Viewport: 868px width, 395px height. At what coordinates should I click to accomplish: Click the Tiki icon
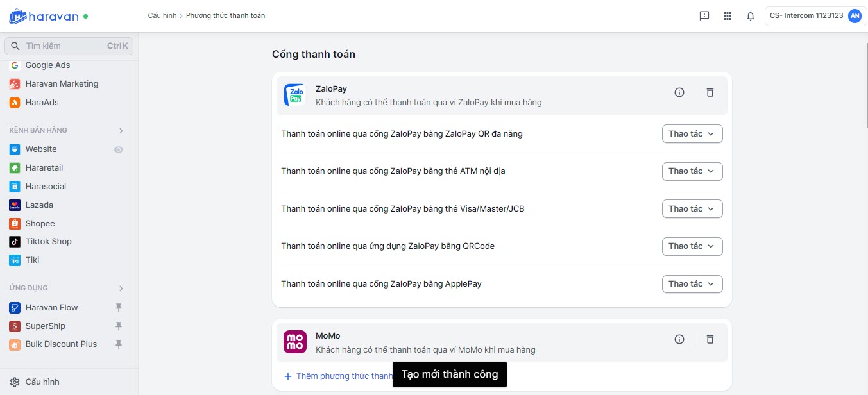pos(14,260)
